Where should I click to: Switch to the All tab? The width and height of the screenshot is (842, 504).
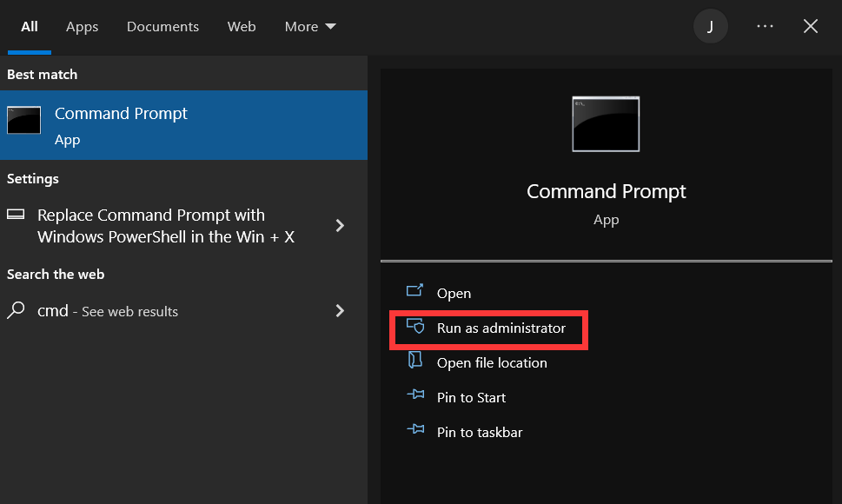(30, 27)
